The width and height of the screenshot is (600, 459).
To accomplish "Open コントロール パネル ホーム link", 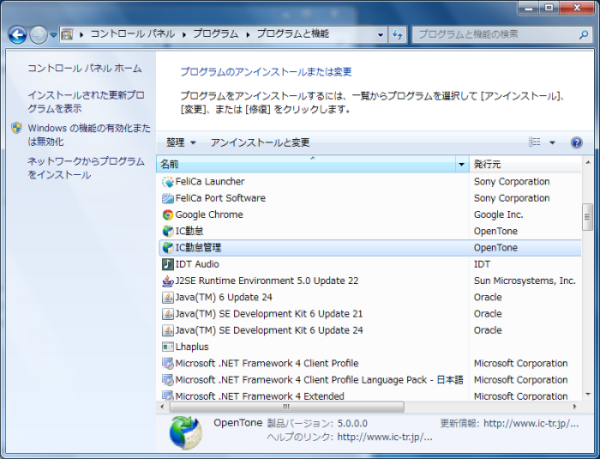I will click(85, 68).
